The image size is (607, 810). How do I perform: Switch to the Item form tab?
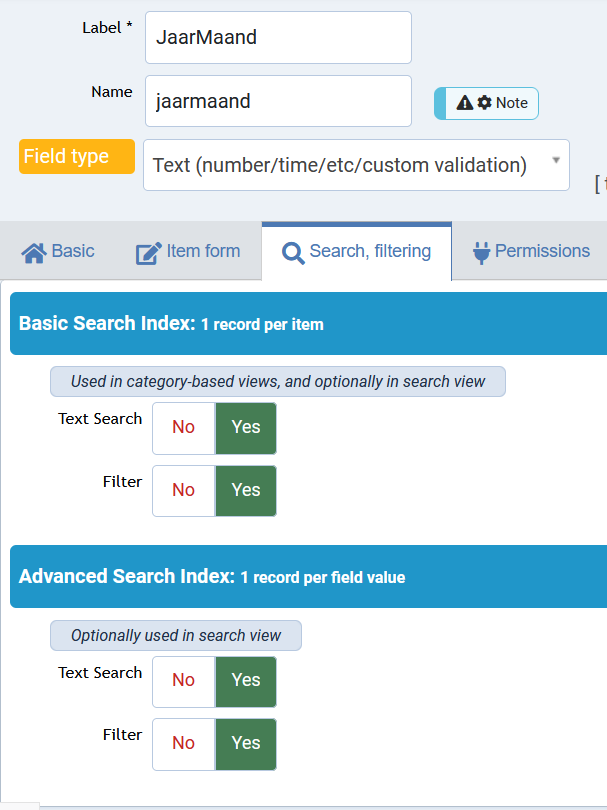pos(188,252)
